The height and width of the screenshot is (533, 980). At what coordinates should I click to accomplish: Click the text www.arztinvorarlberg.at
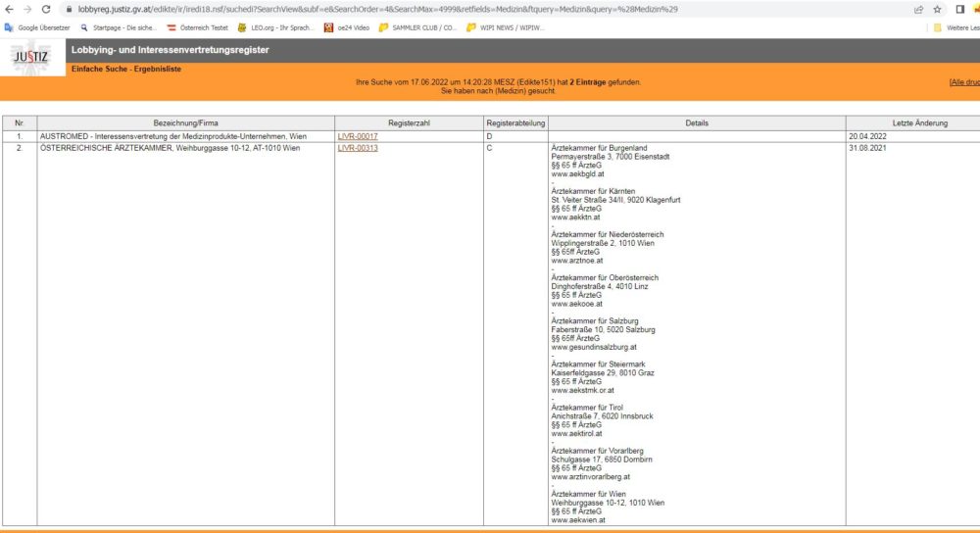click(x=591, y=477)
